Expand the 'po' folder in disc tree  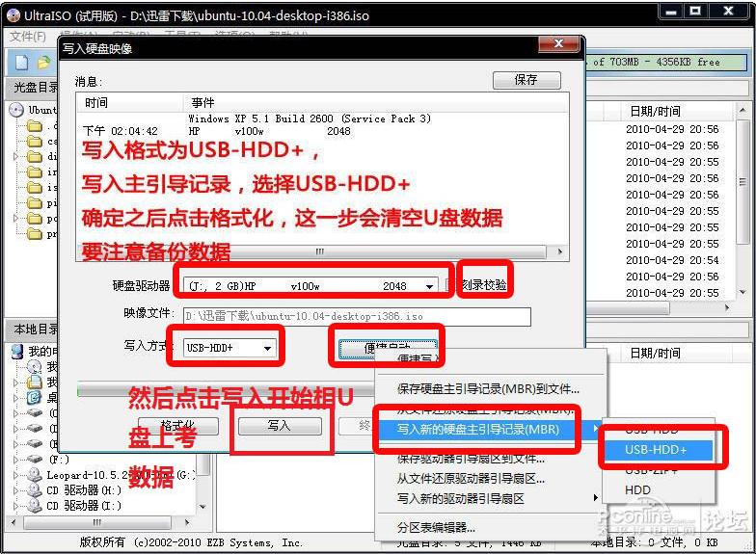point(15,218)
